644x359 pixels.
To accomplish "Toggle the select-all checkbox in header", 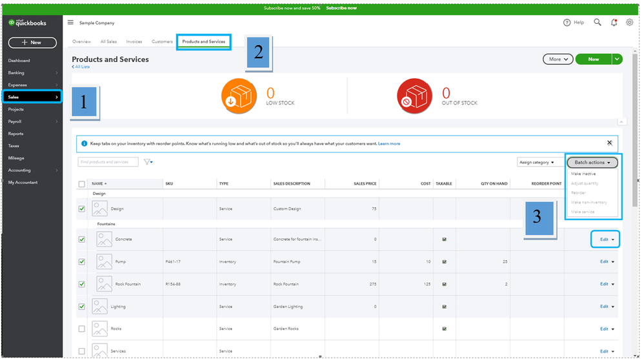I will (82, 184).
